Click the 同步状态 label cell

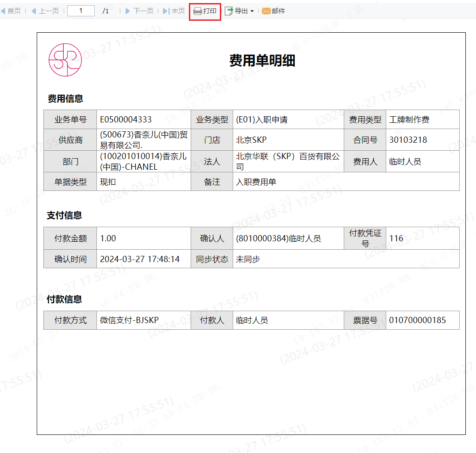(212, 259)
